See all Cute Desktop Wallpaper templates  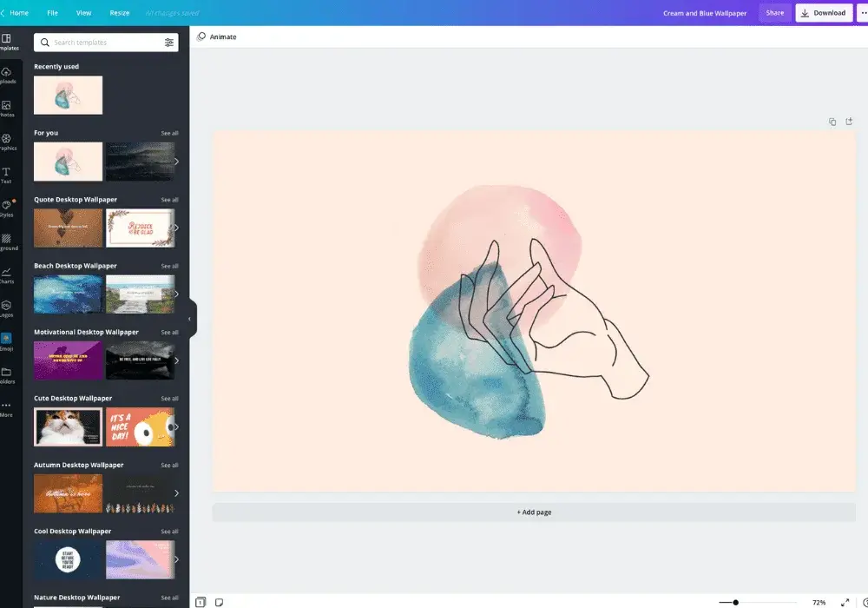[169, 399]
